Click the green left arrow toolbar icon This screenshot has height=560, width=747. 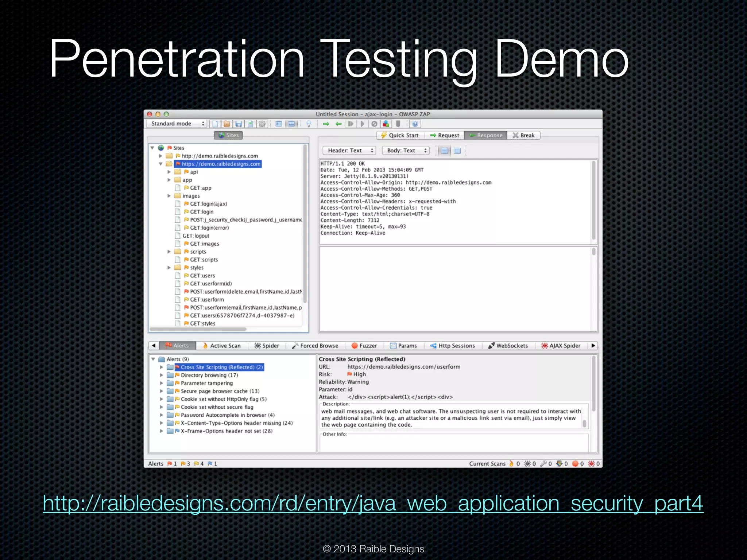[338, 124]
